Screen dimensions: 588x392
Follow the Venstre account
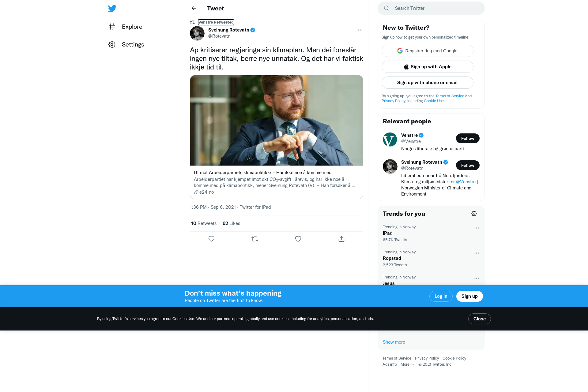coord(468,138)
